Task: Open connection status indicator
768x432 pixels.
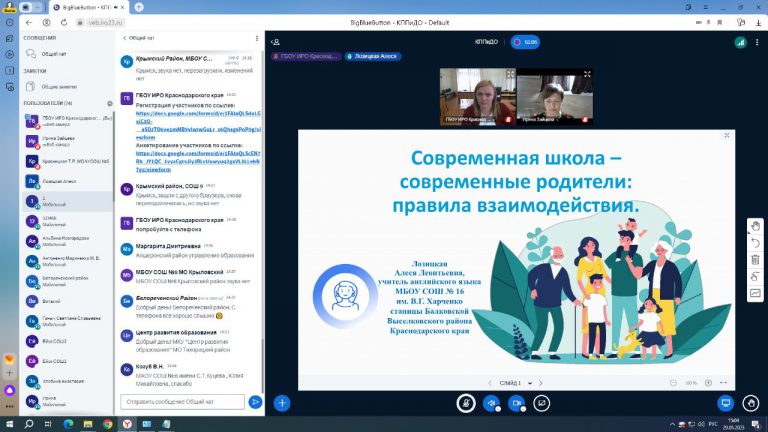Action: click(740, 42)
